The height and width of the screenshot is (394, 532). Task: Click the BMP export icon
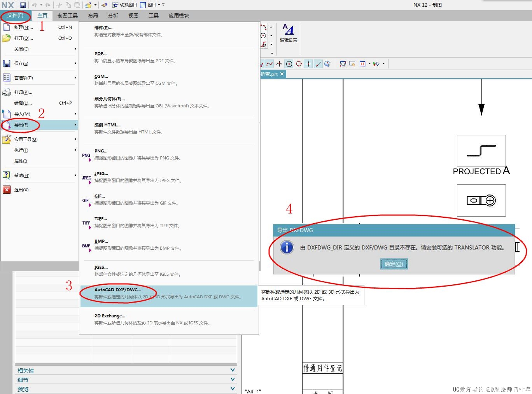[86, 247]
